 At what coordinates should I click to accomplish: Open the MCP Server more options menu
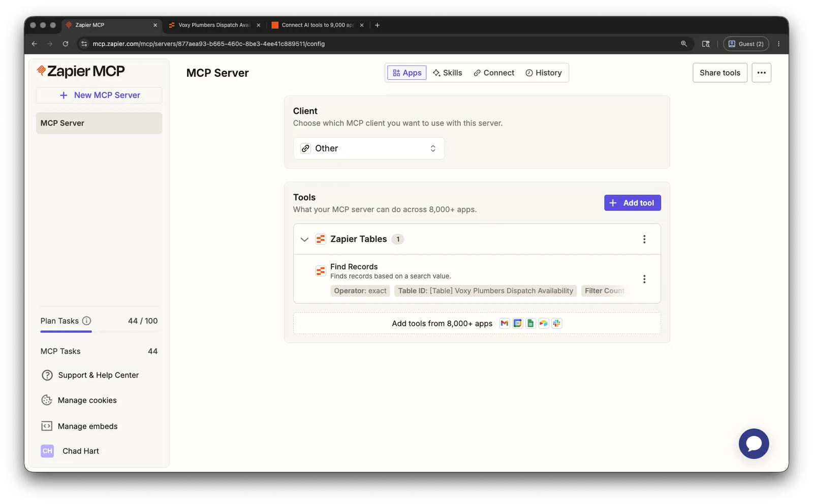761,73
